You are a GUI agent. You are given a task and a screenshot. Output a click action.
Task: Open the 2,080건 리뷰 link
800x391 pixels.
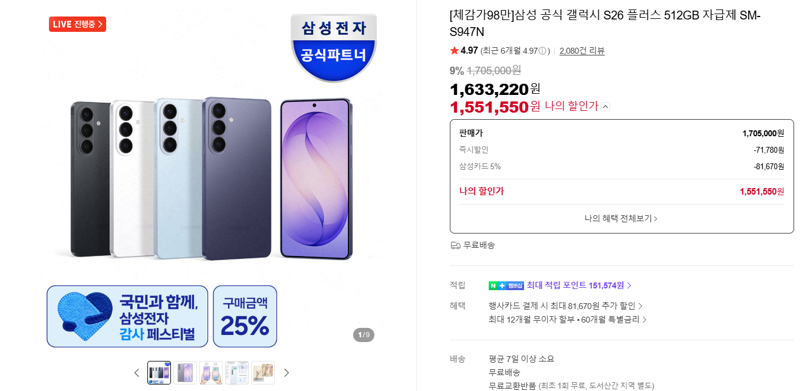click(582, 51)
